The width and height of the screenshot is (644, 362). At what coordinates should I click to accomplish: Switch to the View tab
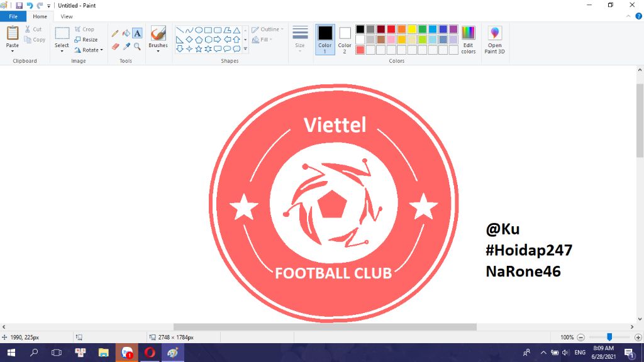point(67,16)
